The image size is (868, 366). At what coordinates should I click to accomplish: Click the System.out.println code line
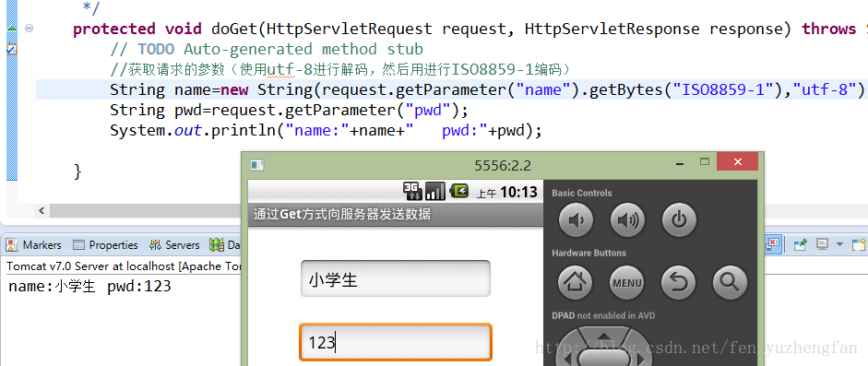[x=326, y=131]
